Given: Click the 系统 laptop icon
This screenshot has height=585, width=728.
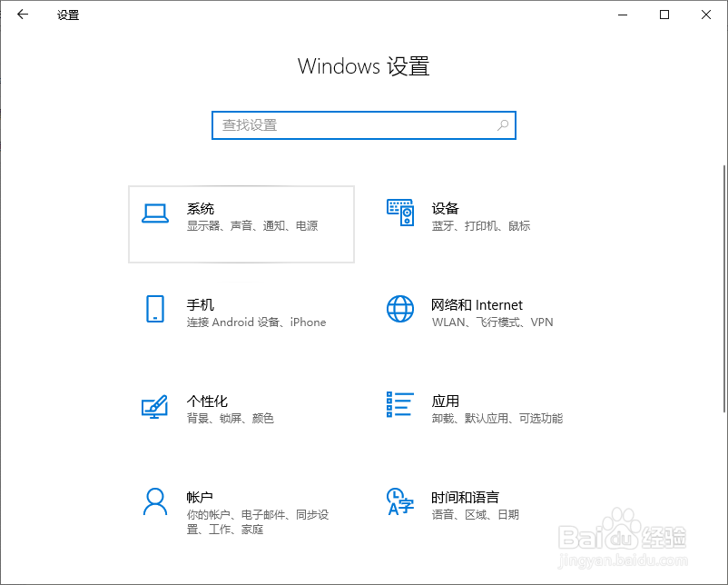Looking at the screenshot, I should pos(156,213).
